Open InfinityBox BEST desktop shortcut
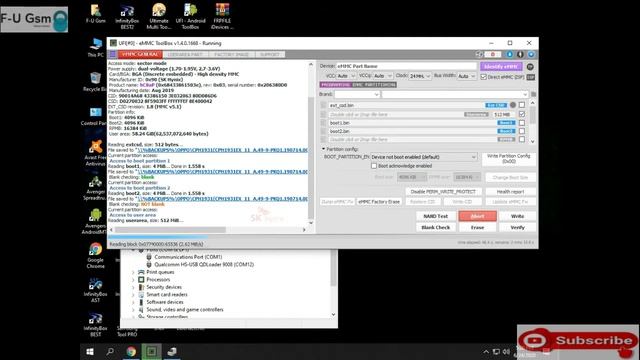The height and width of the screenshot is (360, 640). point(96,324)
